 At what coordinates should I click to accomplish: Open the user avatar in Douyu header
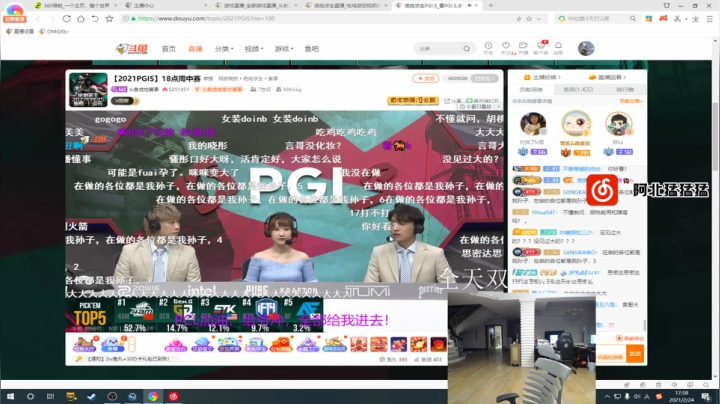click(586, 48)
